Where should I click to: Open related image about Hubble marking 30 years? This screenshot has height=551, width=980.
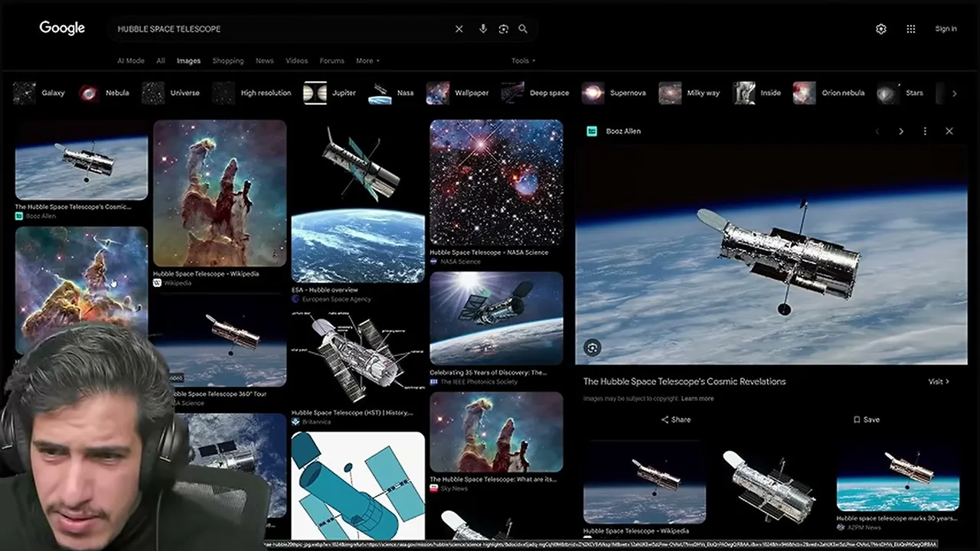coord(898,477)
